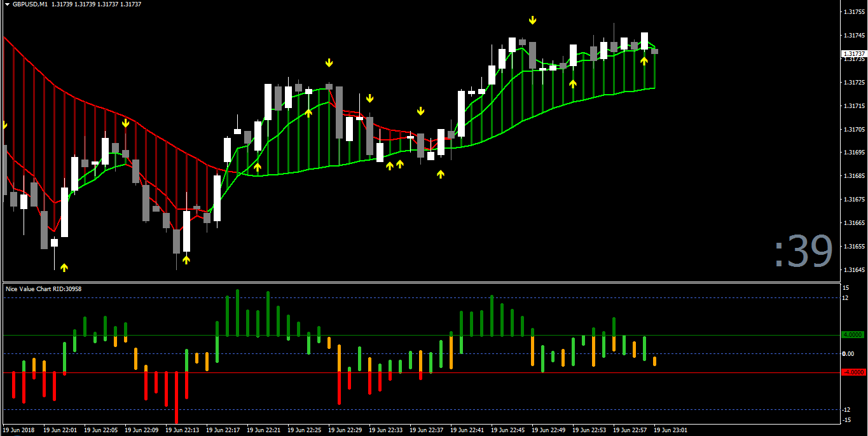Click the 1.31665 price axis label
The width and height of the screenshot is (868, 436).
pyautogui.click(x=854, y=223)
